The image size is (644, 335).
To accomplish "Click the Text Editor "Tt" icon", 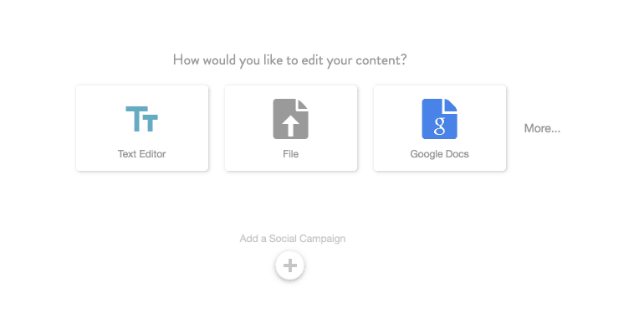I will pos(141,120).
